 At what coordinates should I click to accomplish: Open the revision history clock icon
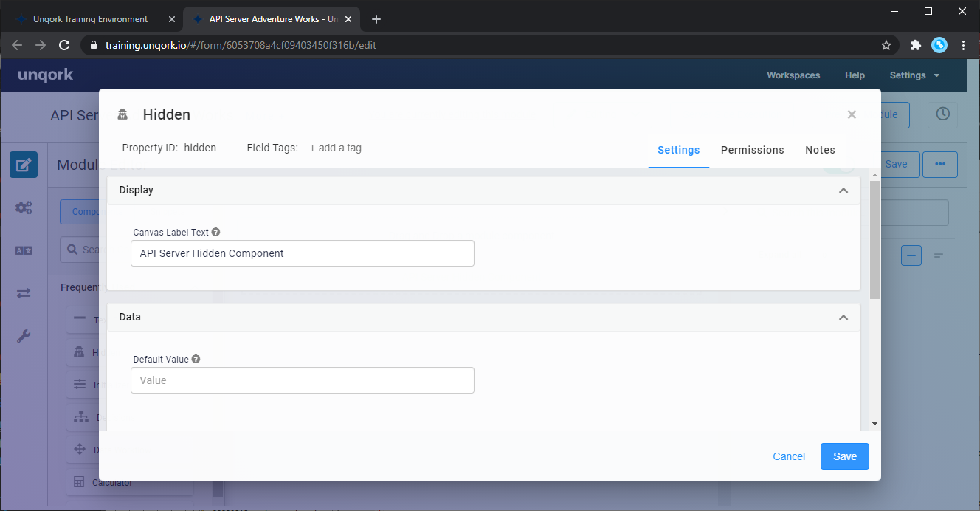[x=942, y=114]
